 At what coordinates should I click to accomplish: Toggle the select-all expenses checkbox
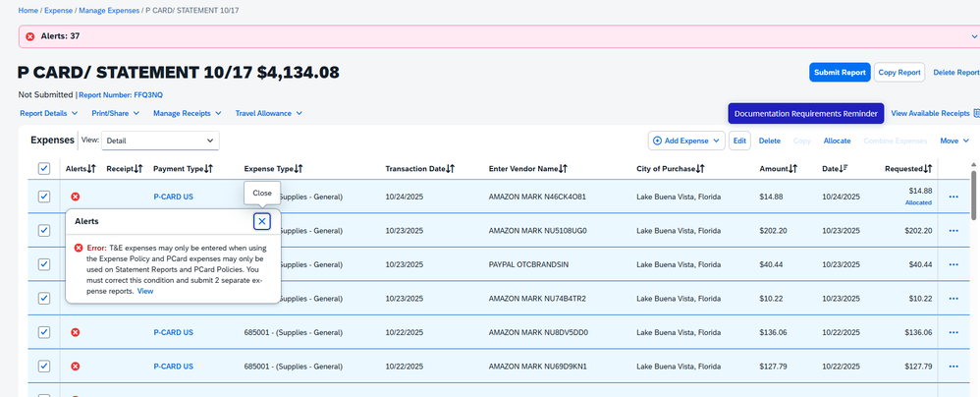point(44,169)
